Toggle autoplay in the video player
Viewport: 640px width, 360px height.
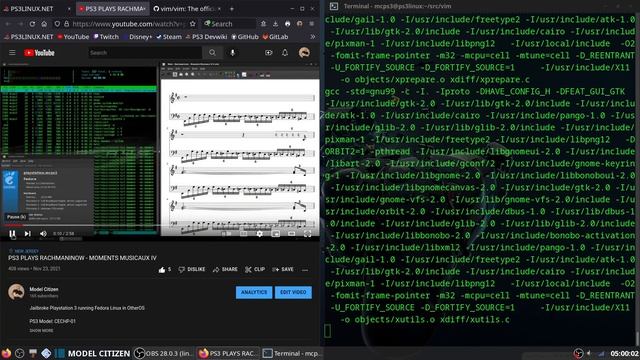pos(226,233)
